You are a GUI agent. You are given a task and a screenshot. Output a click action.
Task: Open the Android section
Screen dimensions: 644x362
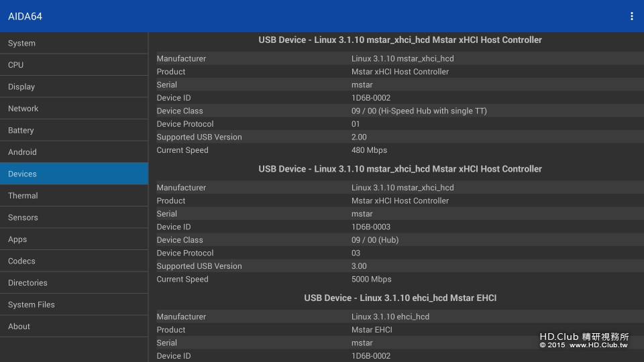pyautogui.click(x=74, y=152)
